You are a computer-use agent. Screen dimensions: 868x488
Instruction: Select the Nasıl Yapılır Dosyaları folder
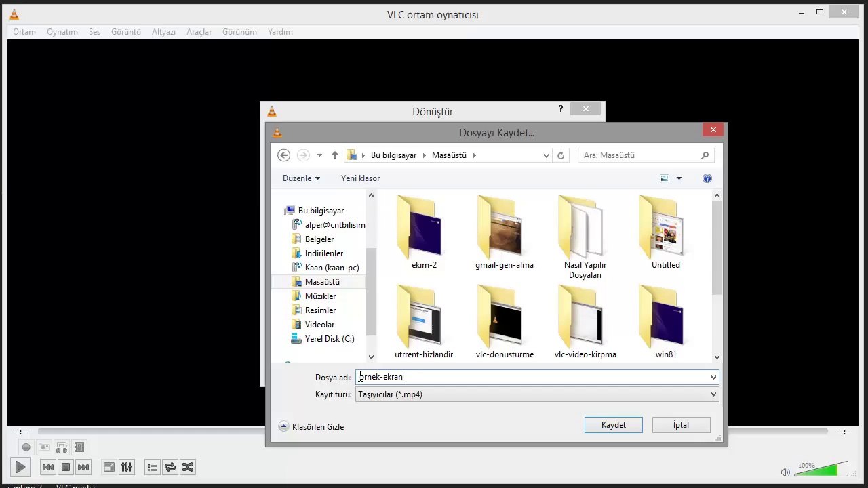coord(585,237)
